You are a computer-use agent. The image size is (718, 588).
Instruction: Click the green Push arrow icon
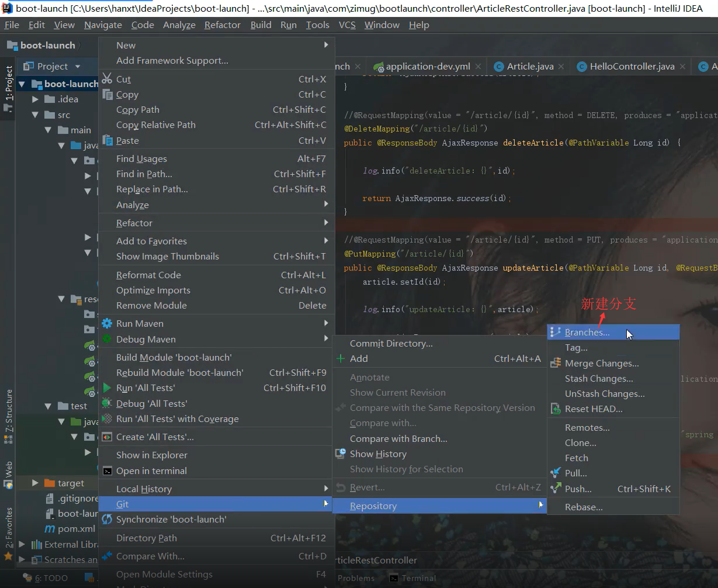tap(556, 489)
